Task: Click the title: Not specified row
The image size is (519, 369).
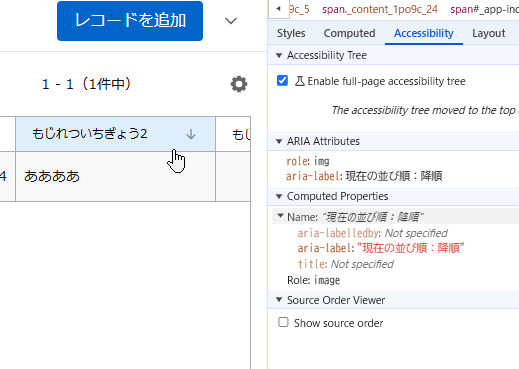Action: click(x=346, y=264)
